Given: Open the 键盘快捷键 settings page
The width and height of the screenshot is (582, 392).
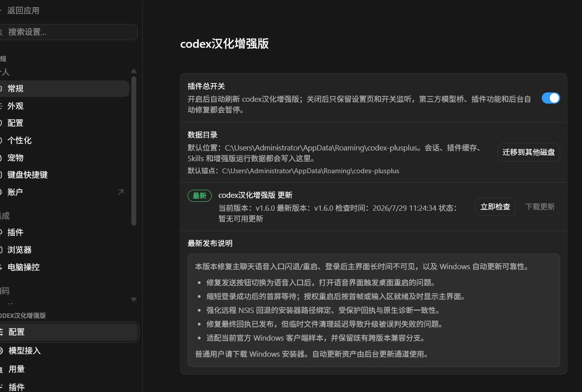Looking at the screenshot, I should pyautogui.click(x=63, y=175).
